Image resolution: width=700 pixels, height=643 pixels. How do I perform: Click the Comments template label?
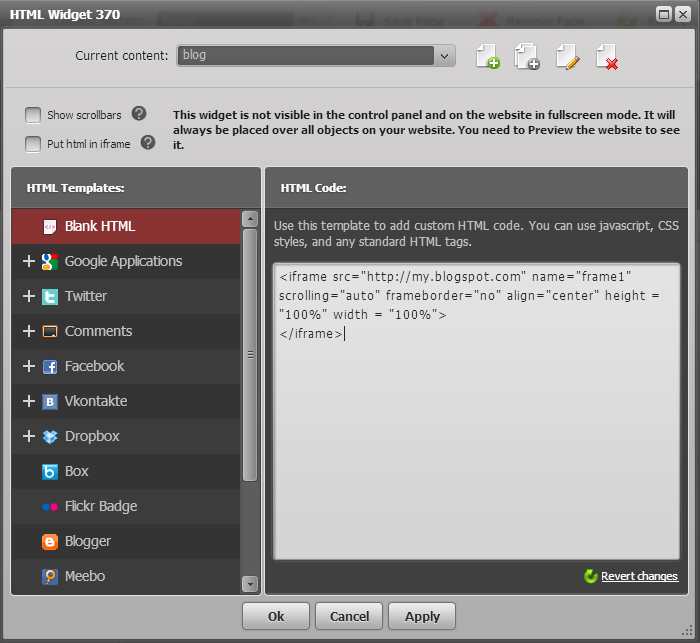[x=99, y=331]
